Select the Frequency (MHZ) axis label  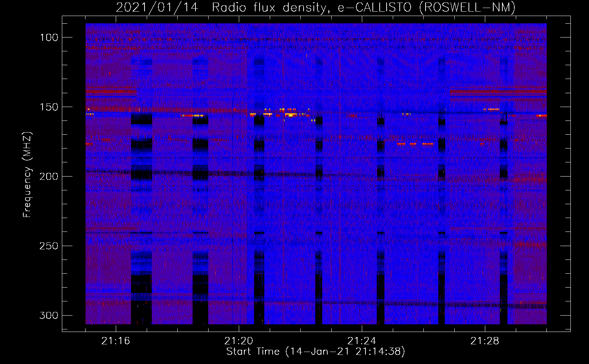click(x=27, y=174)
